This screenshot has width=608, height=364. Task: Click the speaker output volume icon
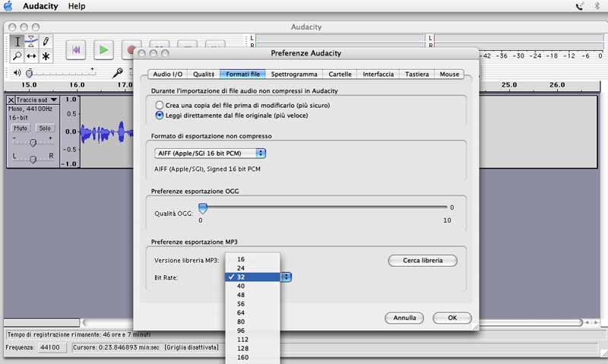click(x=17, y=72)
